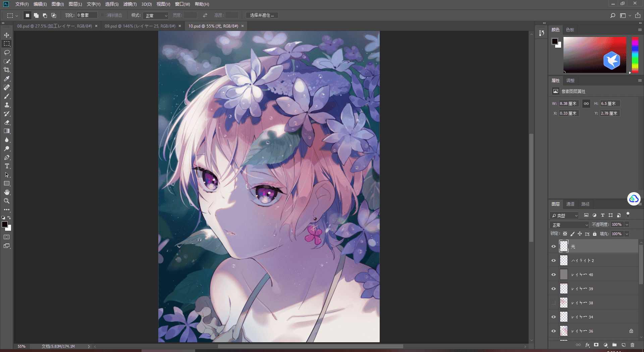Select the Pen tool
644x352 pixels.
point(7,157)
